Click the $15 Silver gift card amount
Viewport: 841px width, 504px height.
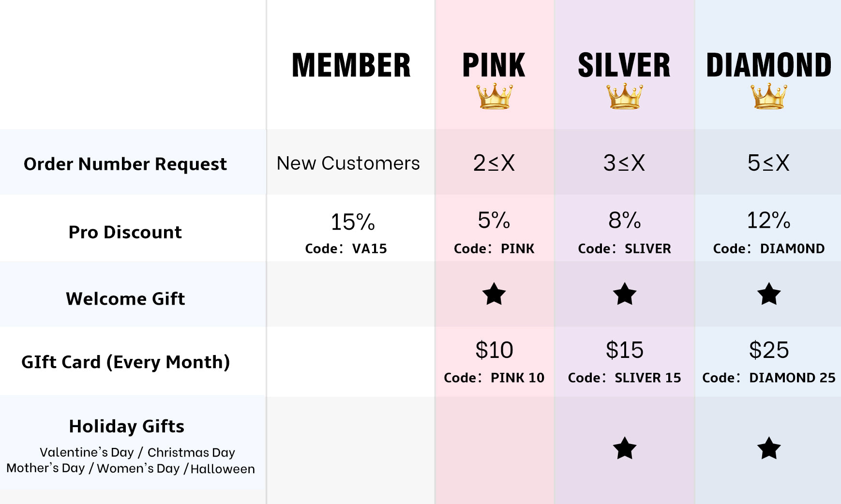624,350
